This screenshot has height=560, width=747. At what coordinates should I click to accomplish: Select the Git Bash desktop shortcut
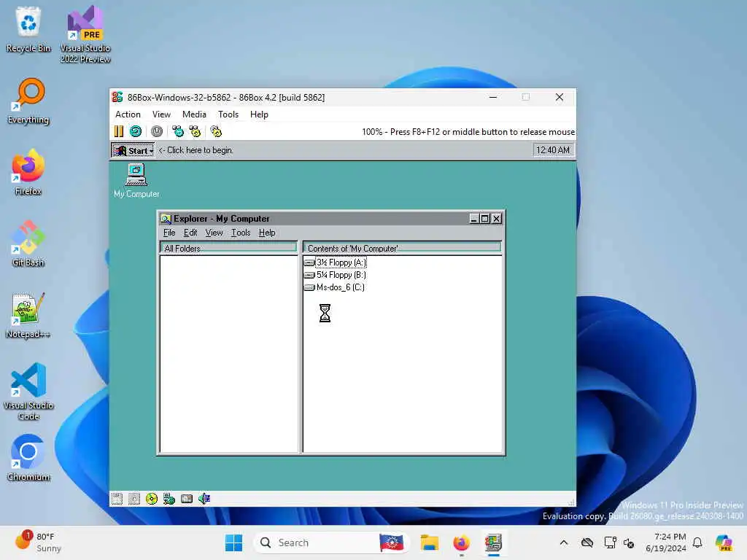click(x=28, y=244)
